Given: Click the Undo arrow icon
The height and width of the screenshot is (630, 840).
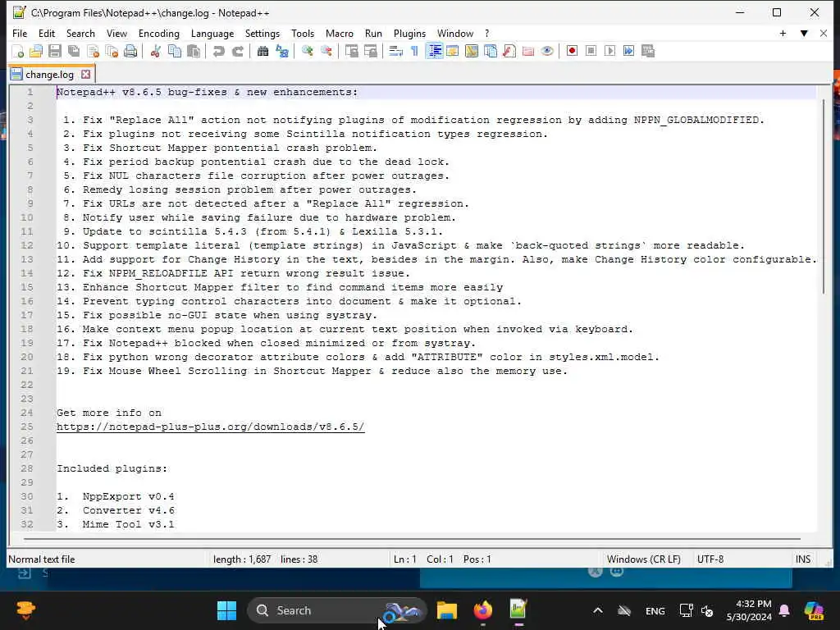Looking at the screenshot, I should click(x=218, y=52).
